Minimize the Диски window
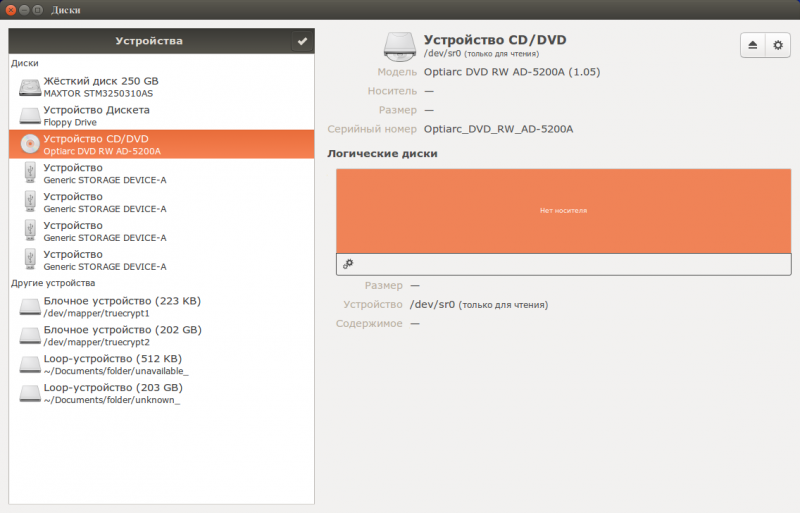 pyautogui.click(x=24, y=10)
